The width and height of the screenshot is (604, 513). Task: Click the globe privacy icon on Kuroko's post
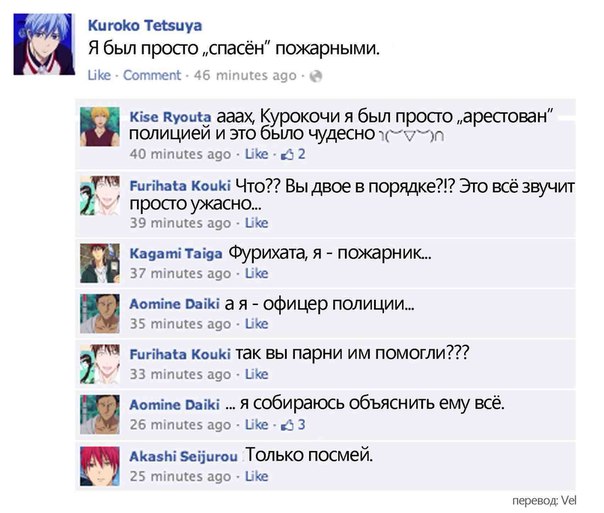coord(316,76)
